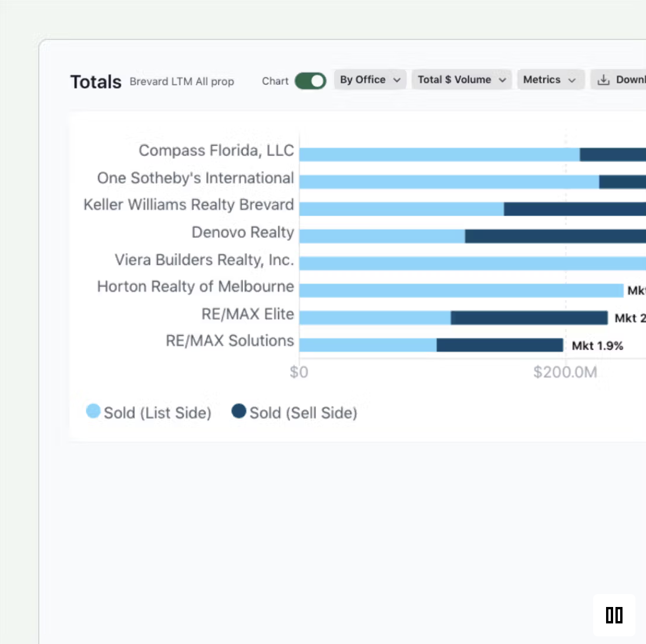Click the Download button
Screen dimensions: 646x644
pyautogui.click(x=618, y=79)
